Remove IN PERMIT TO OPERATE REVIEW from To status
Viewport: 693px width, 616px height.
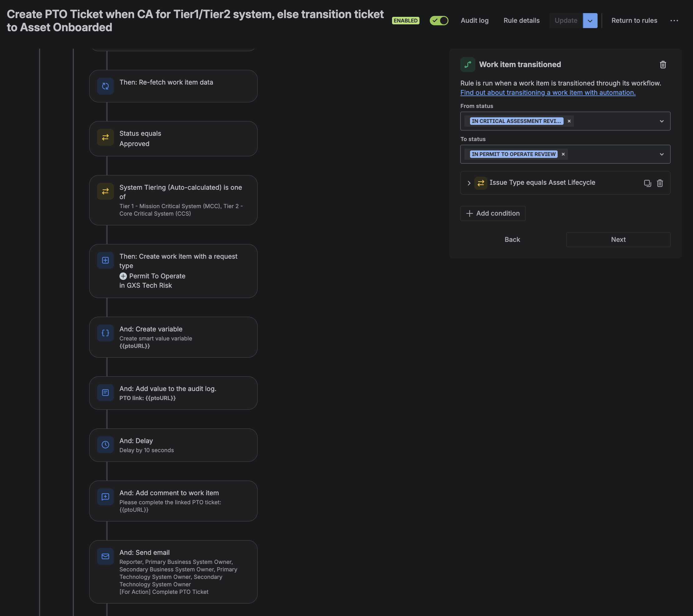point(563,154)
